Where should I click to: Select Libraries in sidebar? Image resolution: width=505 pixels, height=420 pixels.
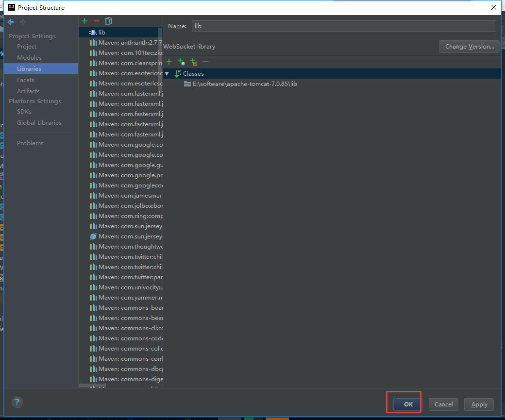[41, 68]
